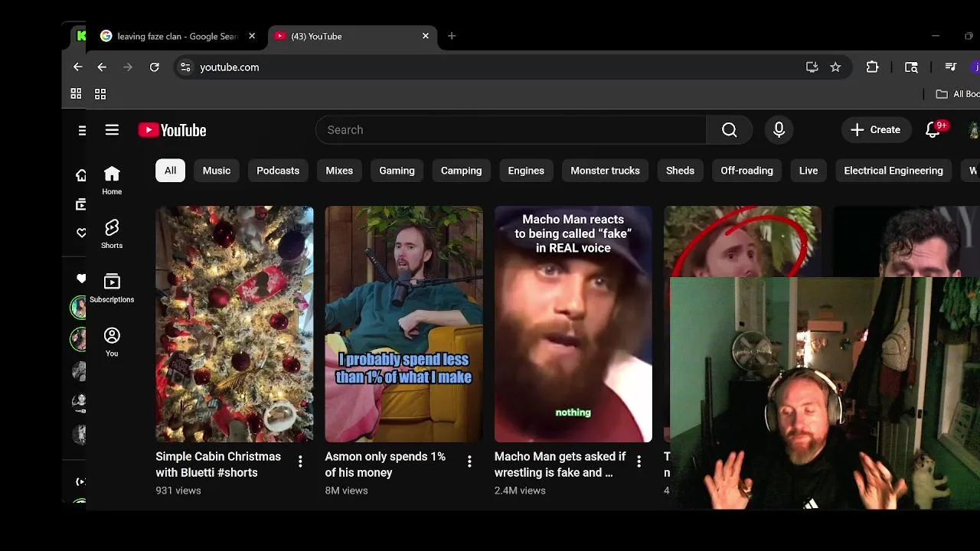
Task: Click the search magnifier button
Action: click(x=729, y=130)
